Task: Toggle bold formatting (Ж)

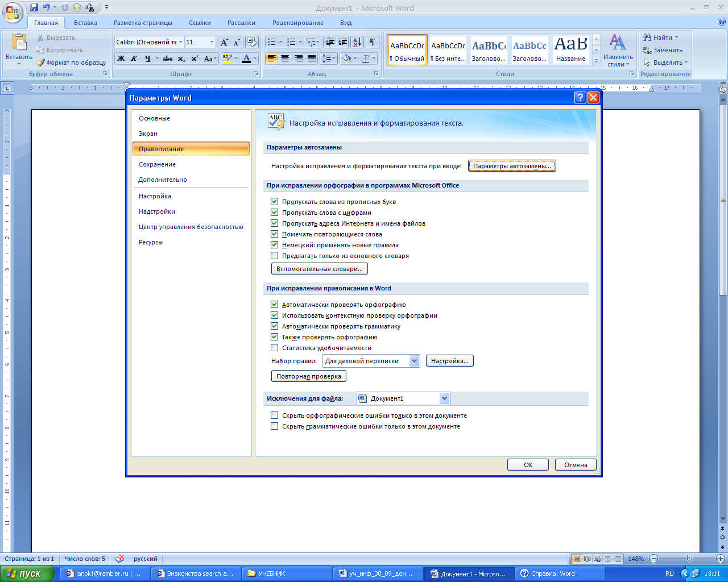Action: pos(121,59)
